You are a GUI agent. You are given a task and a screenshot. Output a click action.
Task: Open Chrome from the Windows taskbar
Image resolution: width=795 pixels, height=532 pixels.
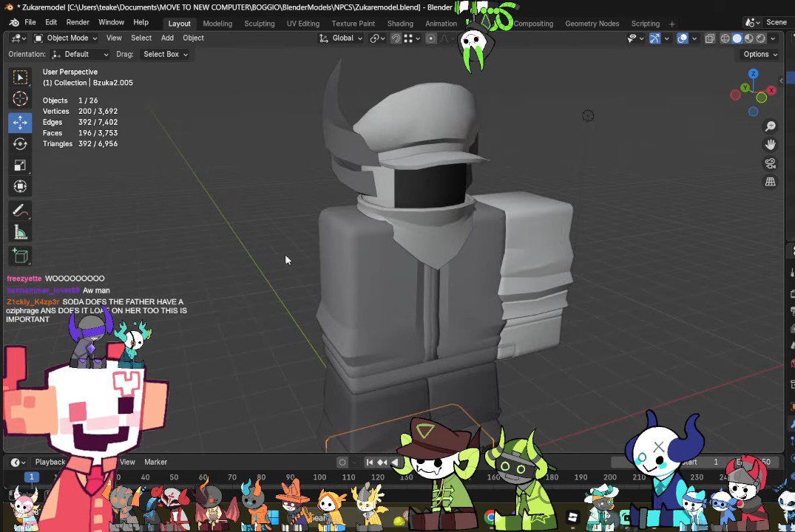(x=490, y=517)
